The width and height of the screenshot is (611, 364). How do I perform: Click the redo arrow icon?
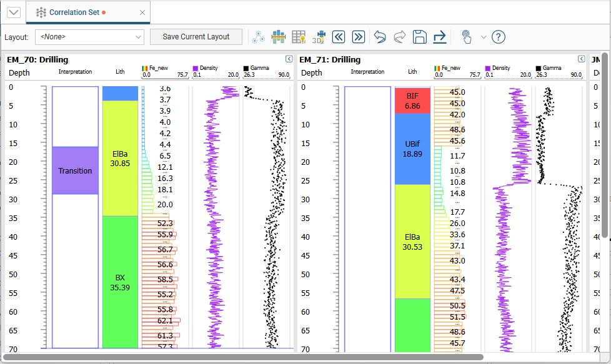(399, 37)
